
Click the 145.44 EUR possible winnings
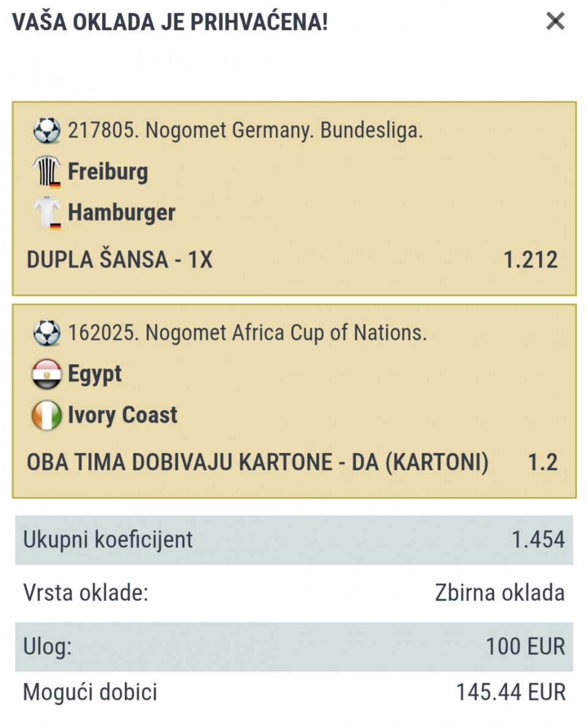click(511, 693)
